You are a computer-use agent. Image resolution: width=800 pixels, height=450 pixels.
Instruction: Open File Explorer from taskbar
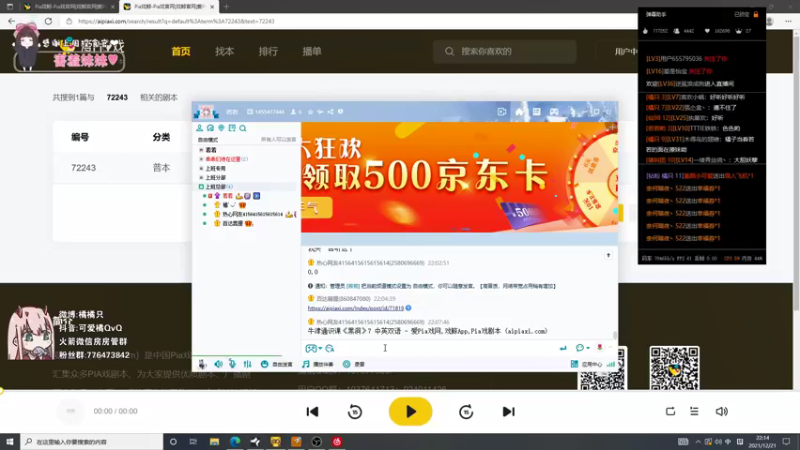(214, 442)
